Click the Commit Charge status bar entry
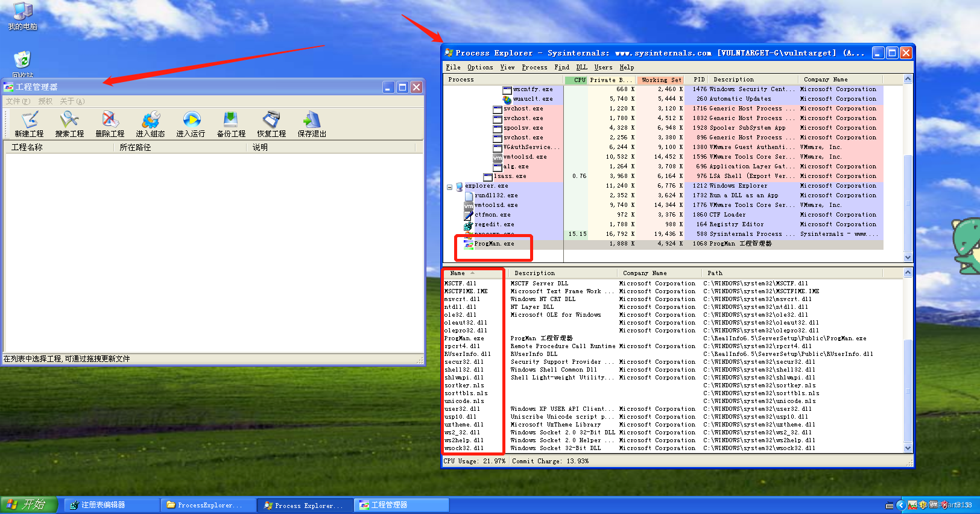The image size is (980, 514). 551,461
